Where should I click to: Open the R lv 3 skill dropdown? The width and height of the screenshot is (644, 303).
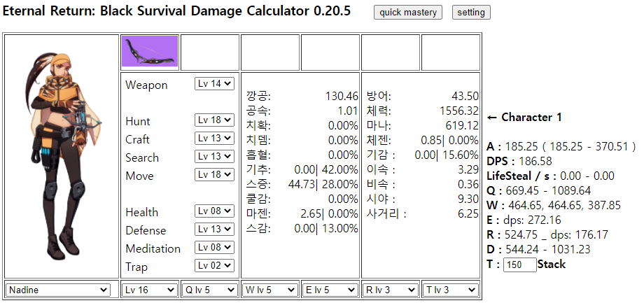point(390,290)
